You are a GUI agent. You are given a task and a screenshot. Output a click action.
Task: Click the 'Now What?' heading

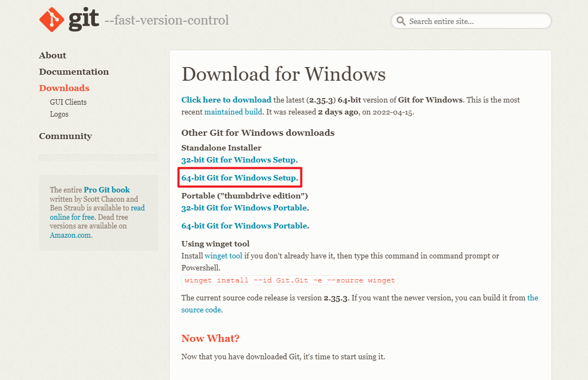(211, 339)
